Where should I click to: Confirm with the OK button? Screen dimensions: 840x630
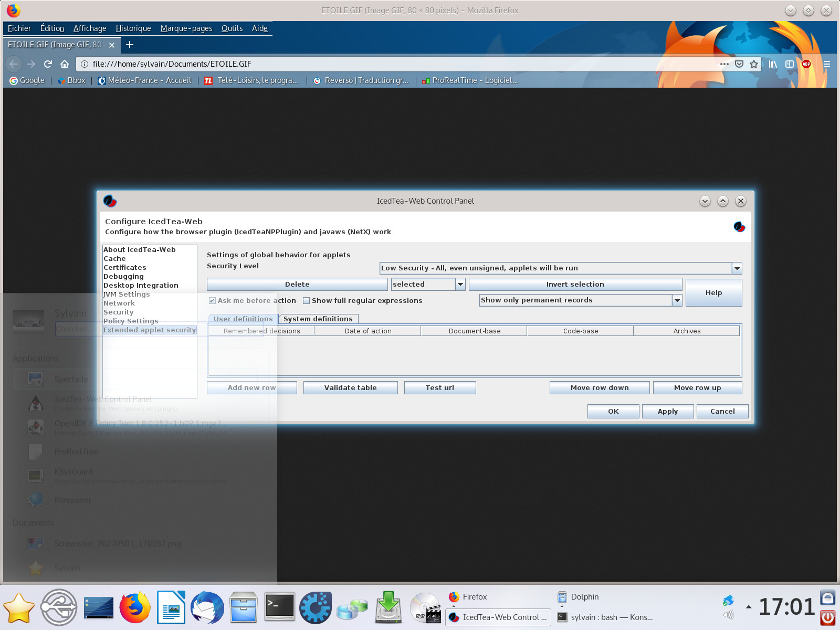coord(613,412)
